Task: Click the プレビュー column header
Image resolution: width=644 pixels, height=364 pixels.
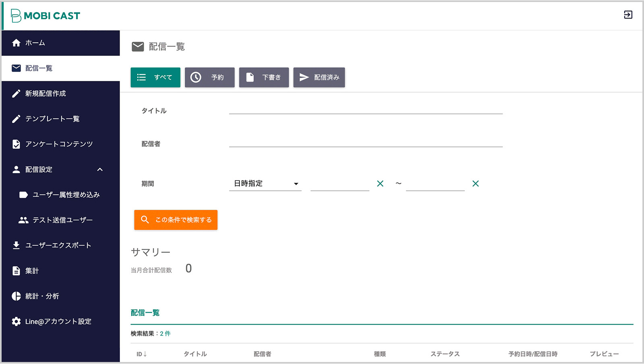Action: (604, 354)
